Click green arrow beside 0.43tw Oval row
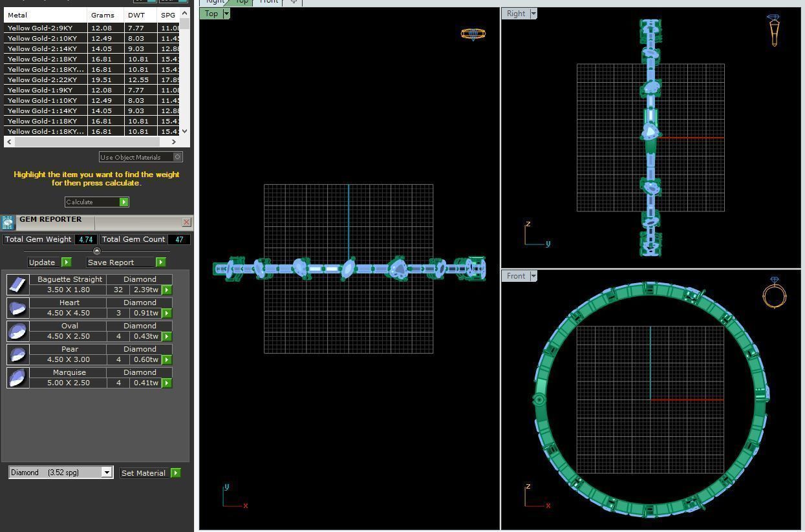Viewport: 805px width, 532px height. [167, 337]
